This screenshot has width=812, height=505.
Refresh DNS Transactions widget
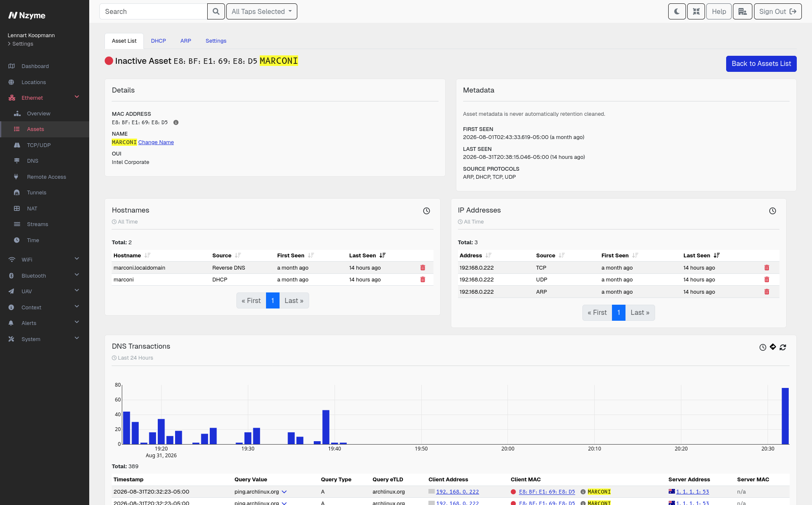783,347
